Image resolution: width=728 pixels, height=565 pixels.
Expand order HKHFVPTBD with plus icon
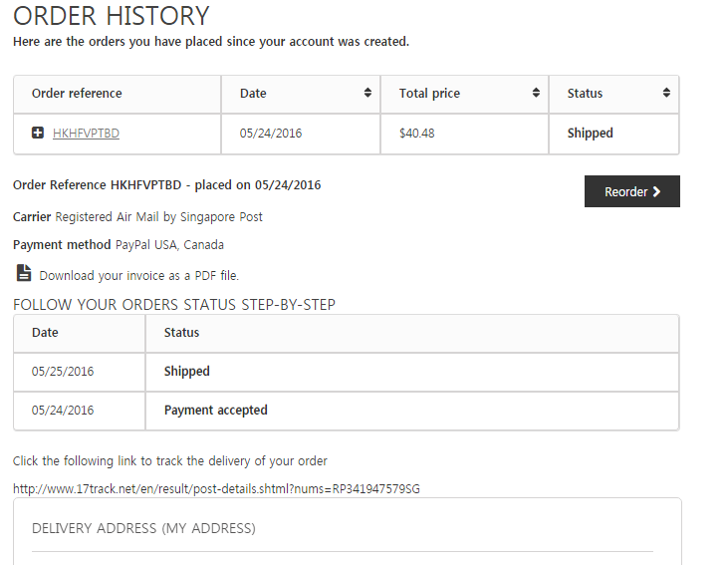[38, 133]
